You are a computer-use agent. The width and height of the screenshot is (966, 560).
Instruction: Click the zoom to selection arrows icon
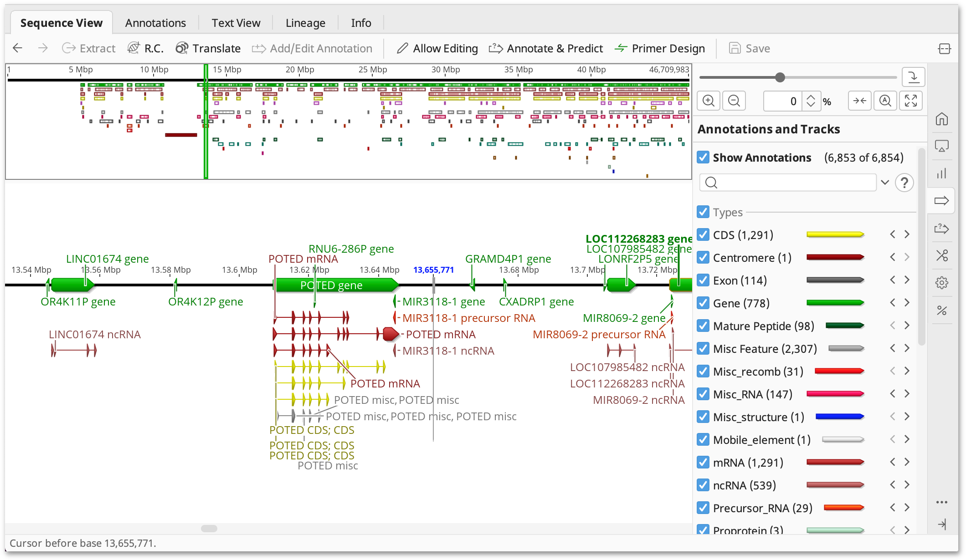(x=860, y=101)
